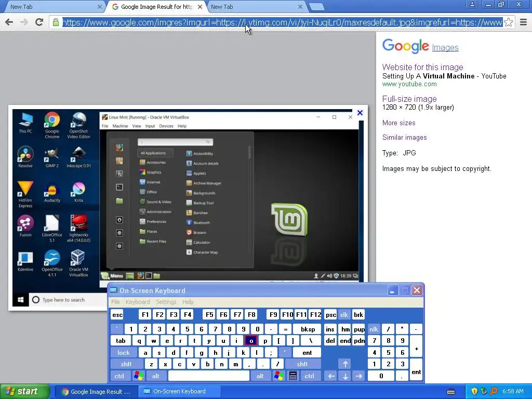The image size is (532, 399).
Task: Close the Google Image Result tab
Action: tap(200, 7)
